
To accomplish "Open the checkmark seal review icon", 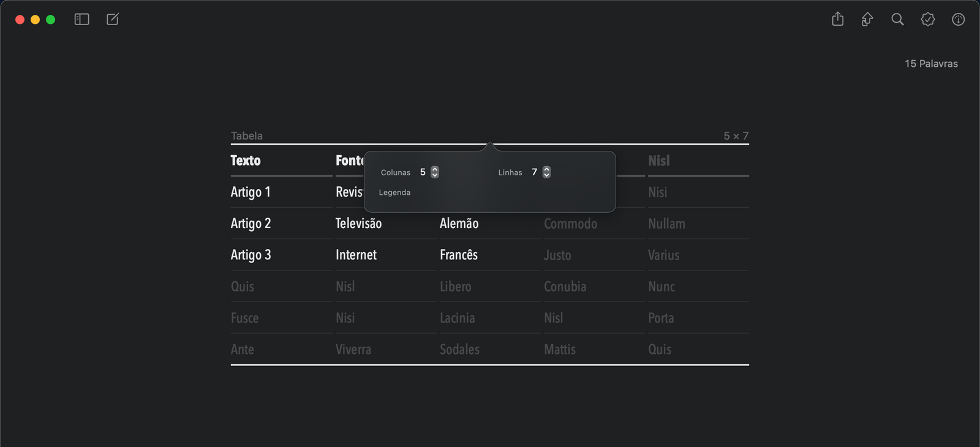I will pyautogui.click(x=928, y=20).
